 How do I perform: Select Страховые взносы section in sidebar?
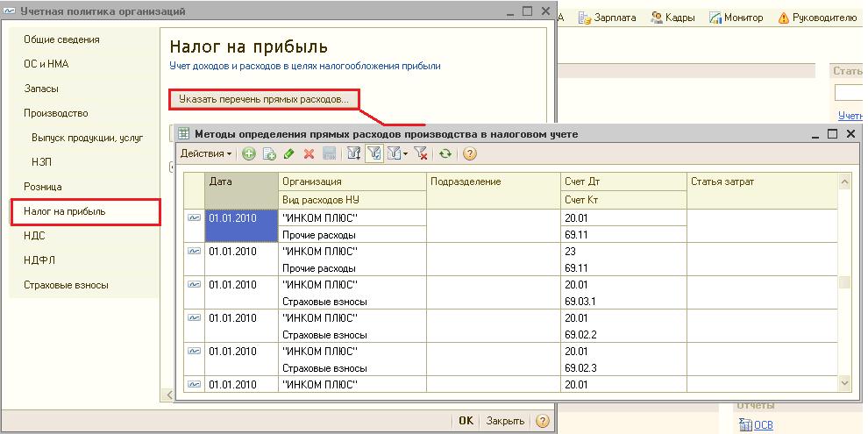(66, 285)
